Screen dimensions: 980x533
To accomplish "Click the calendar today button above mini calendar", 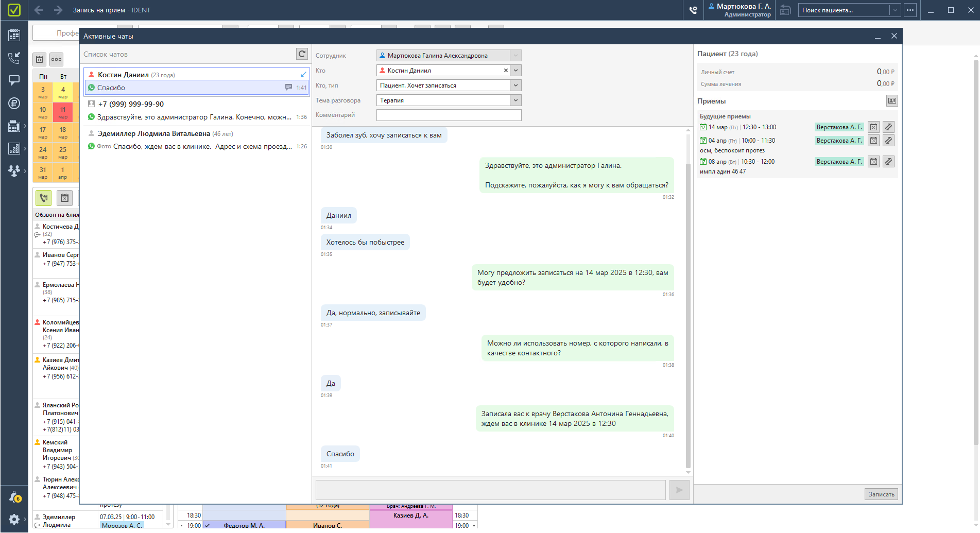I will coord(40,59).
